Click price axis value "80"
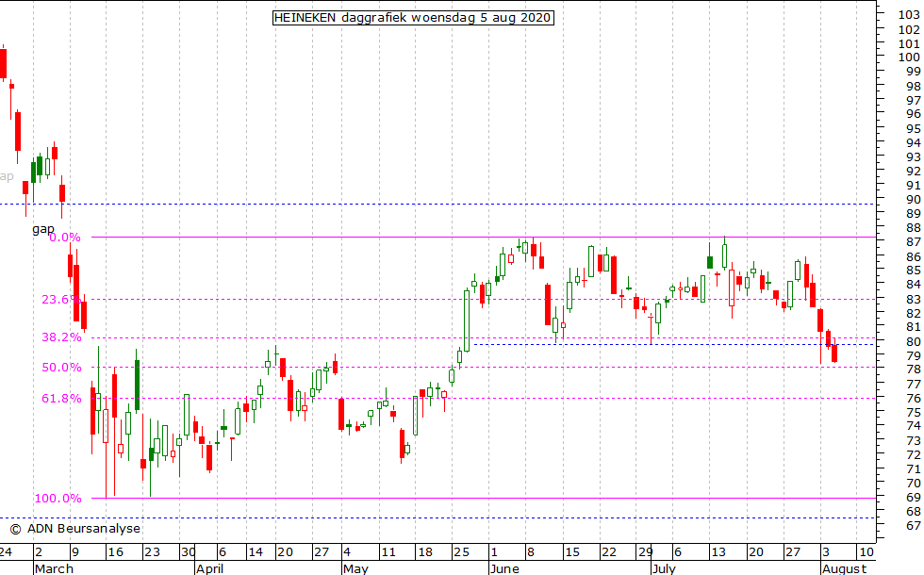 coord(913,341)
